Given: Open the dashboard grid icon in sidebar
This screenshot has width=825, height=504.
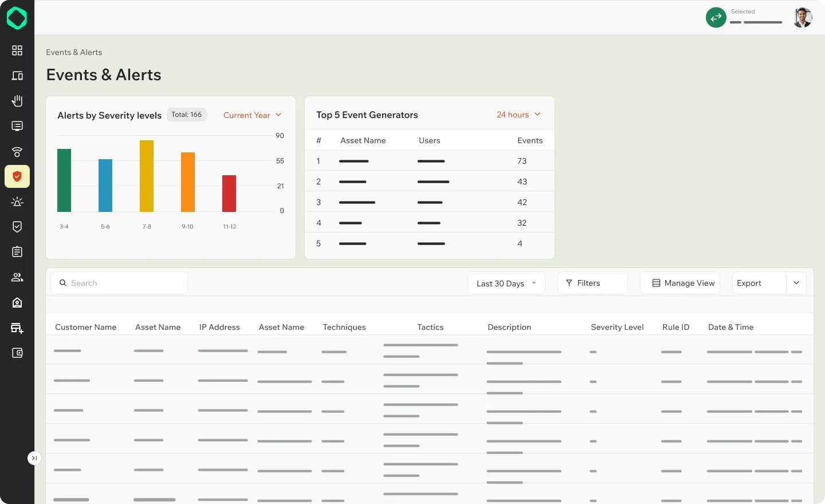Looking at the screenshot, I should tap(17, 50).
